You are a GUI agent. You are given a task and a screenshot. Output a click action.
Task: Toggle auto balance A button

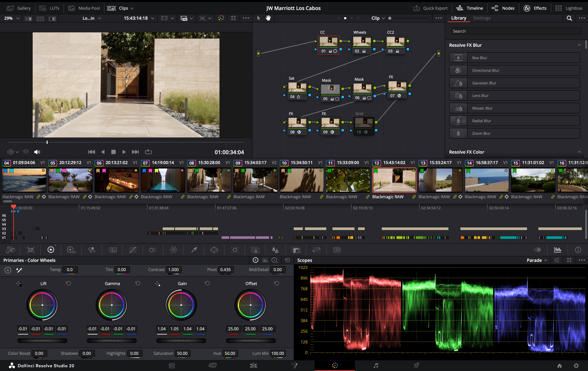tap(8, 270)
